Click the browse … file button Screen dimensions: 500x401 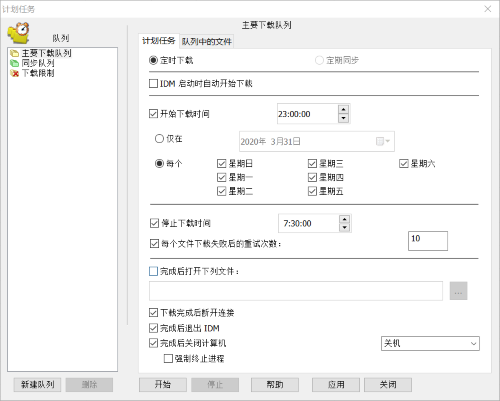pyautogui.click(x=458, y=291)
